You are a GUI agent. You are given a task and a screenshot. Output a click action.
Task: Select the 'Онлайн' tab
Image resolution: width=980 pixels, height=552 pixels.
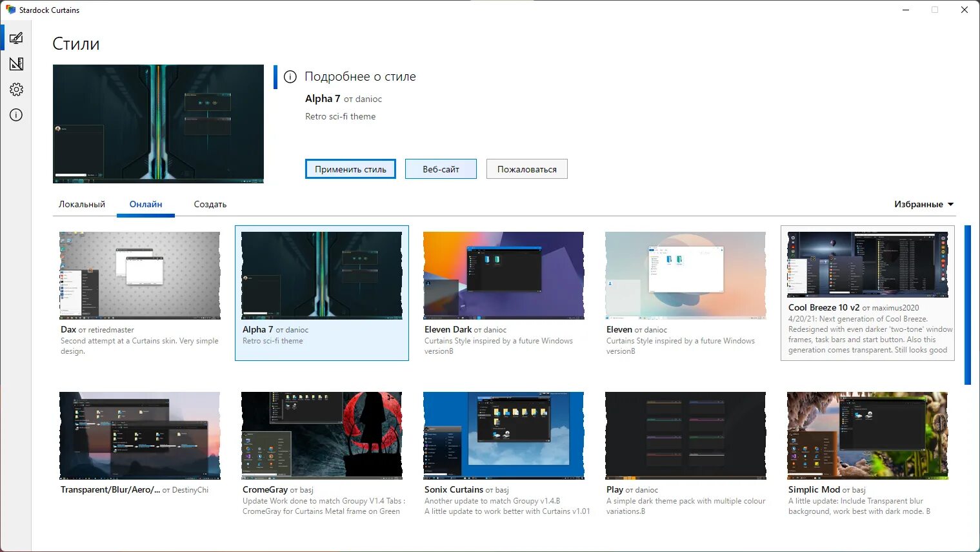click(x=146, y=204)
